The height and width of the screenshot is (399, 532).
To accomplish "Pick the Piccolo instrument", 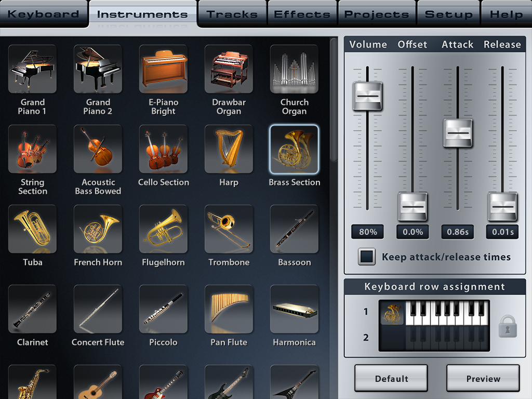I will click(163, 309).
